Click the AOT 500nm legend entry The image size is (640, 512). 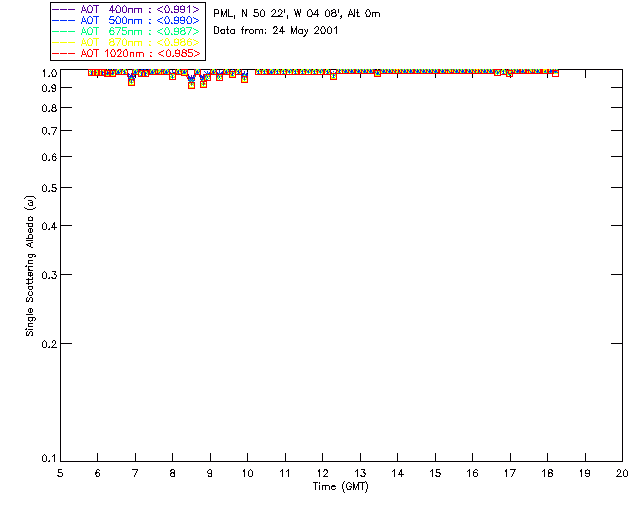pyautogui.click(x=126, y=20)
